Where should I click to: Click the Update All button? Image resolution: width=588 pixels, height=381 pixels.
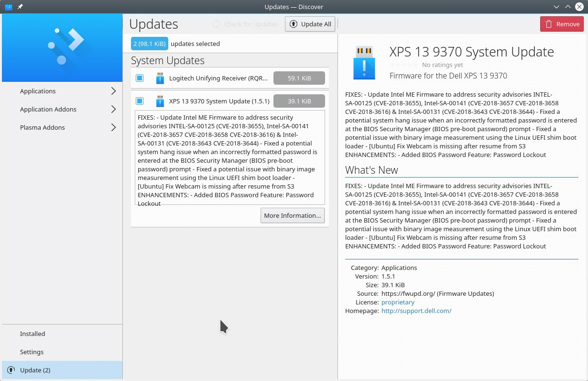310,24
